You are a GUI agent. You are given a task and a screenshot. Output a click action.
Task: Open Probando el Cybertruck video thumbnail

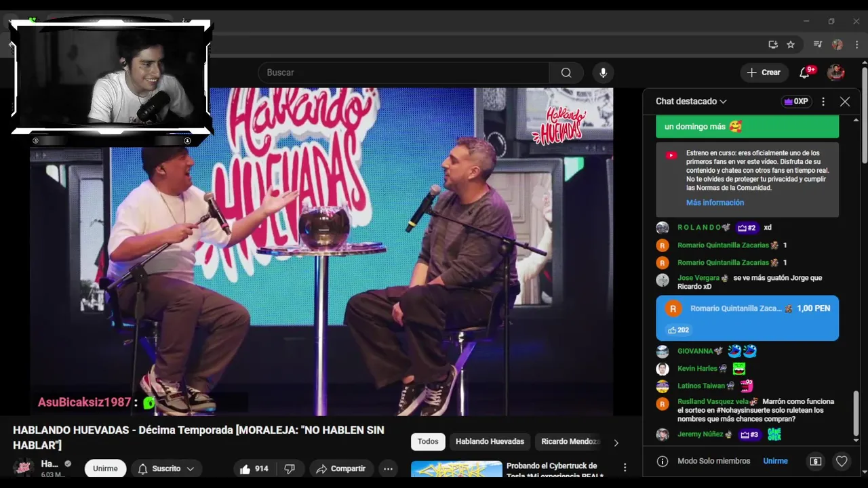456,469
